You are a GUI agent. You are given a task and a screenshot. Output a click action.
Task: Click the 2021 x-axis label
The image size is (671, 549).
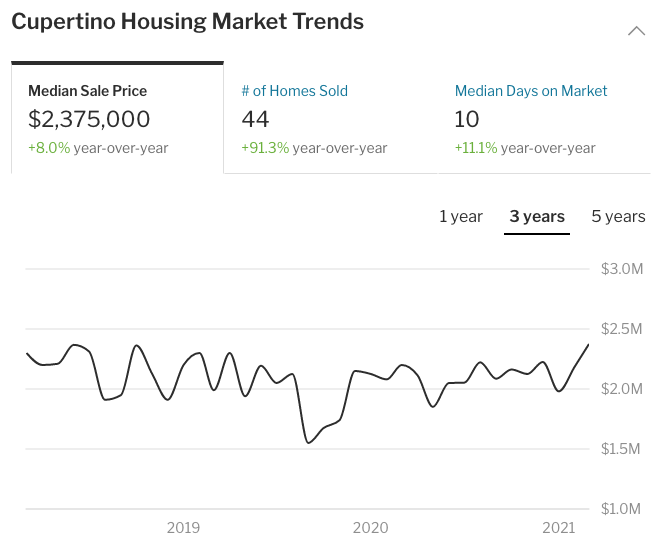(558, 527)
